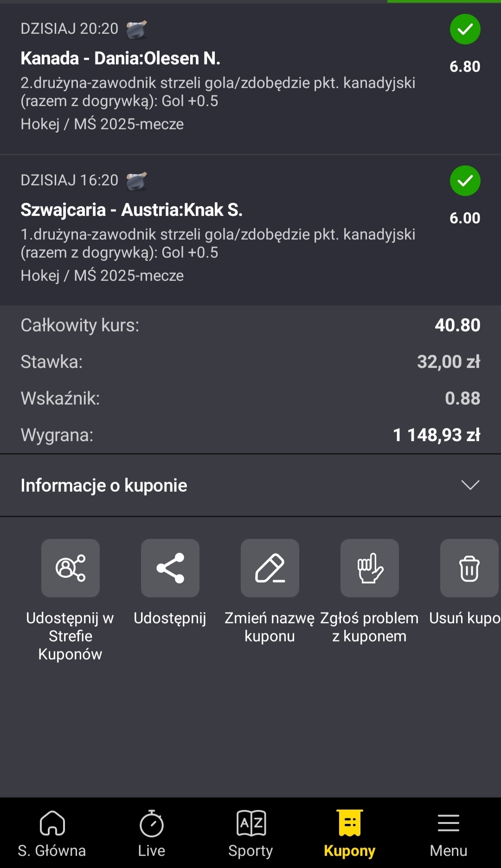Tap the green checkmark on Szwajcaria - Austria bet
The height and width of the screenshot is (868, 501).
(465, 181)
